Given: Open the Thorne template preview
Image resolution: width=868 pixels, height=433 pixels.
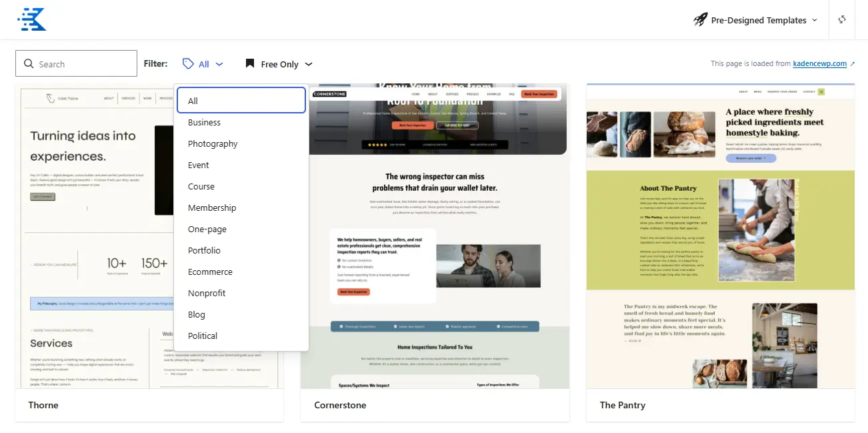Looking at the screenshot, I should (149, 236).
